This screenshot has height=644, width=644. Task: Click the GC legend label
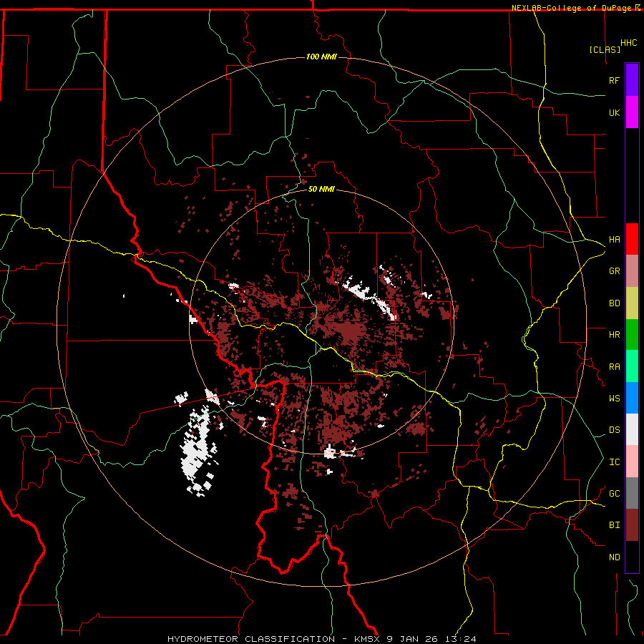[x=614, y=494]
